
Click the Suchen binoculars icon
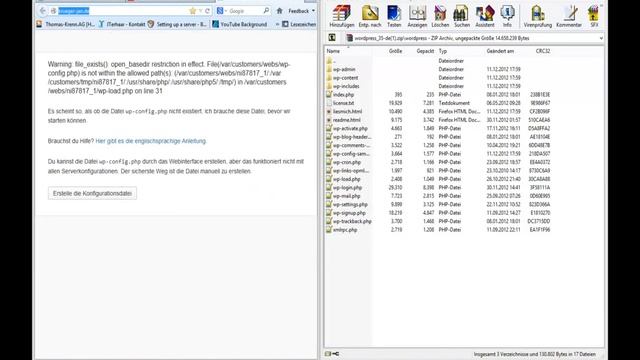[462, 16]
